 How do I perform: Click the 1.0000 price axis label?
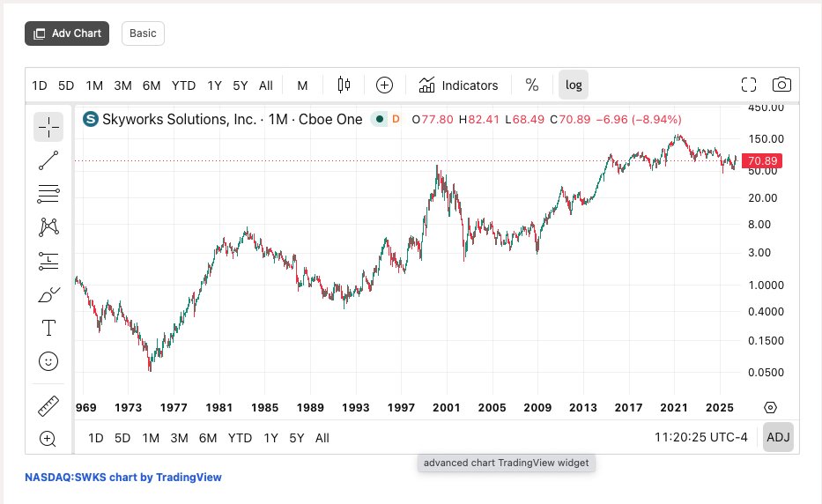[766, 285]
